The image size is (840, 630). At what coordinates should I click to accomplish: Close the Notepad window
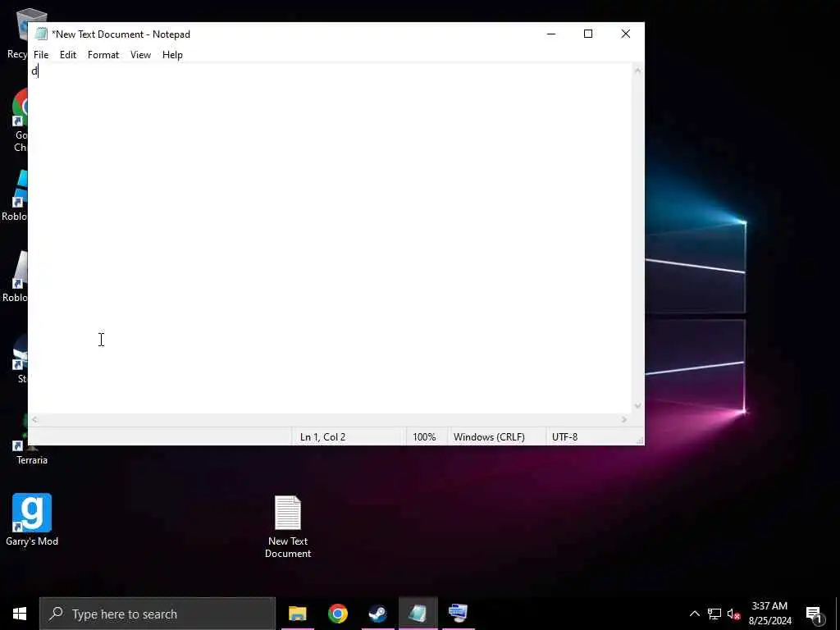tap(626, 34)
